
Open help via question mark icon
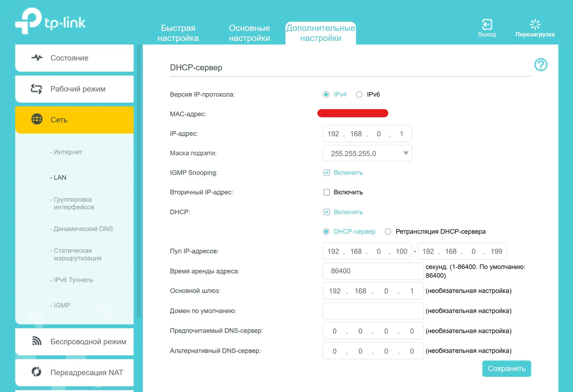coord(540,65)
